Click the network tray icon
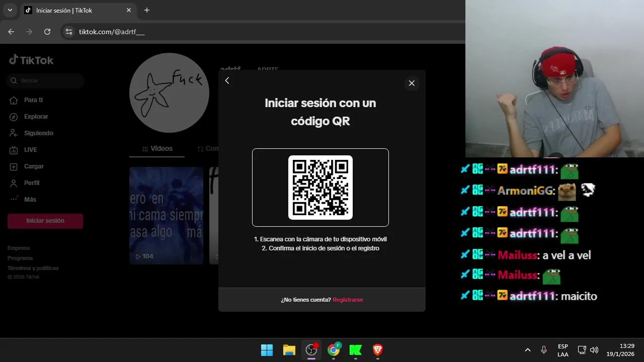644x362 pixels. point(582,350)
